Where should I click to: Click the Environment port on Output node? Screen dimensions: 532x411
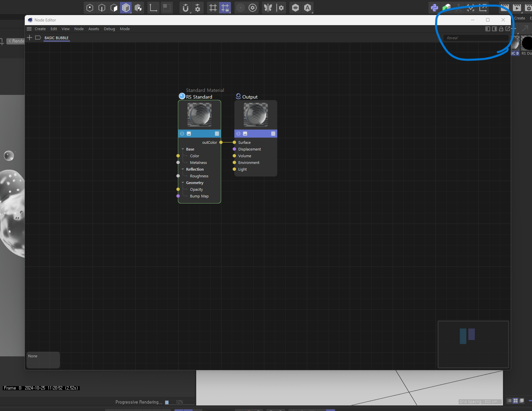point(235,163)
